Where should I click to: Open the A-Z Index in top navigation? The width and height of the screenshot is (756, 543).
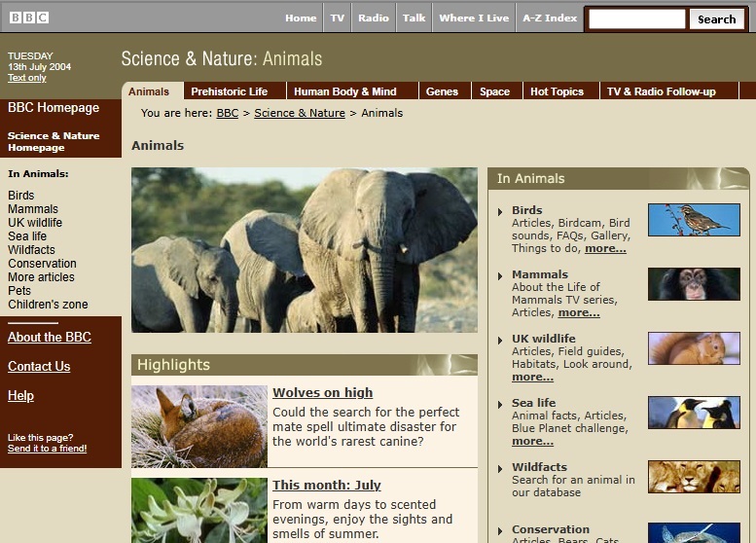coord(550,18)
